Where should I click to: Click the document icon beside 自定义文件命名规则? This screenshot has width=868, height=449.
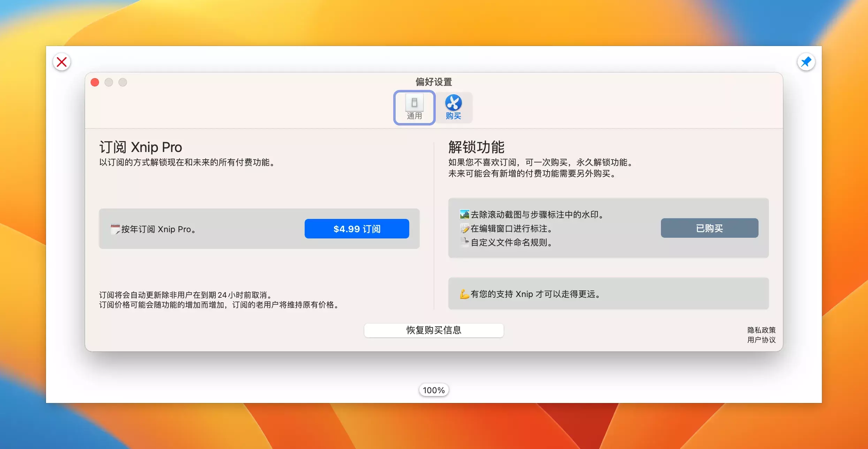coord(464,242)
